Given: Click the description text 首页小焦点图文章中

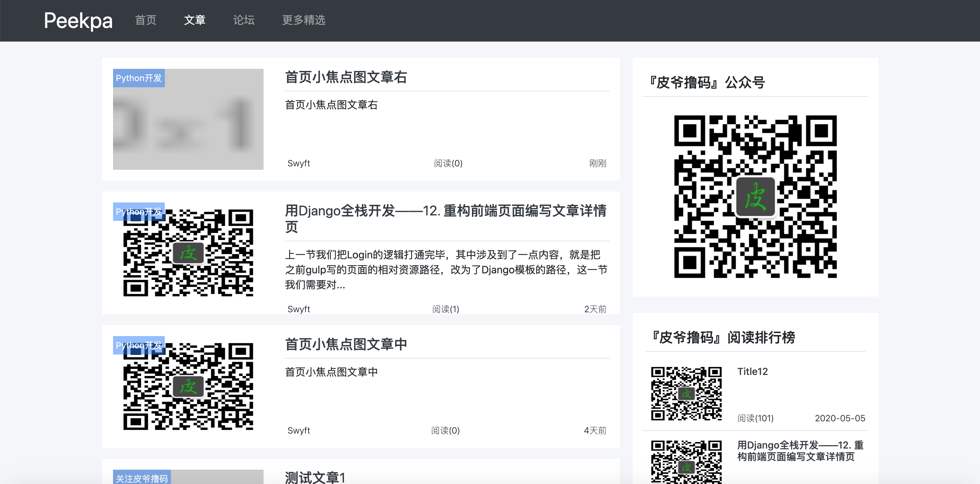Looking at the screenshot, I should (x=331, y=372).
